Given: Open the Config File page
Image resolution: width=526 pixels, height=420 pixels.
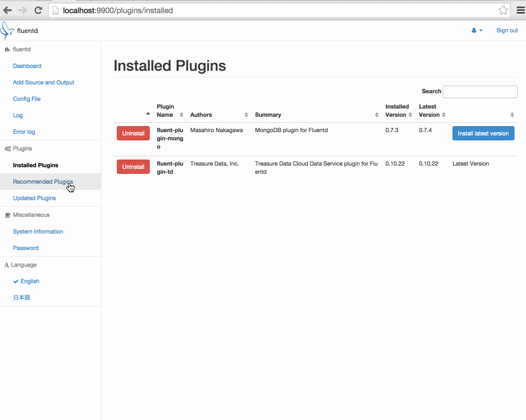Looking at the screenshot, I should click(x=27, y=99).
